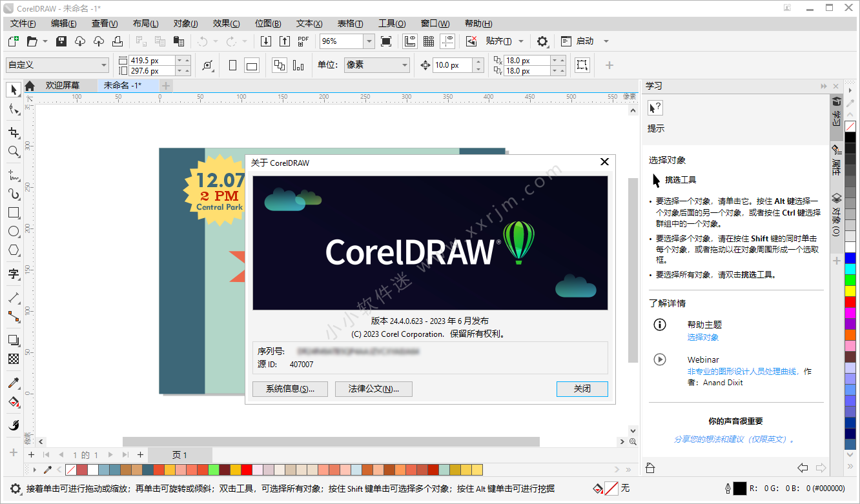Select the Text tool
Image resolution: width=860 pixels, height=504 pixels.
13,274
